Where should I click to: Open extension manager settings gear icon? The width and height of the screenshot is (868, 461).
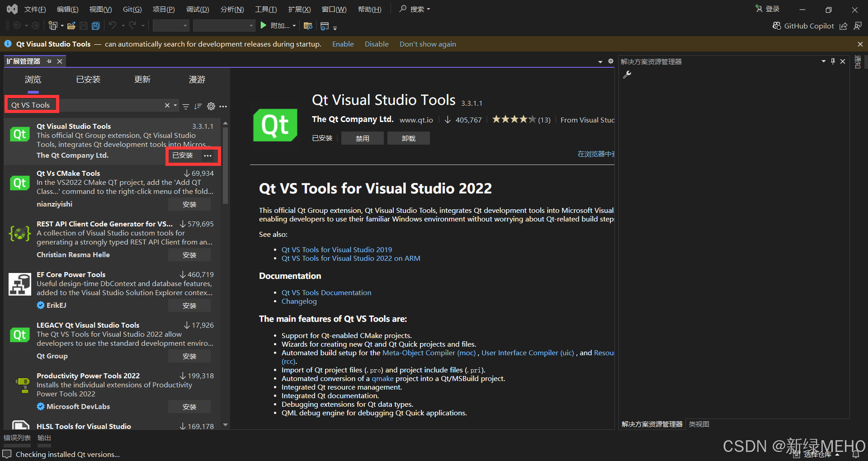pos(211,106)
